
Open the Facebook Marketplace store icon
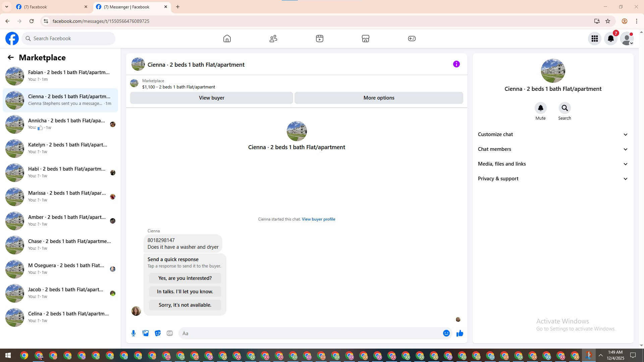[365, 39]
